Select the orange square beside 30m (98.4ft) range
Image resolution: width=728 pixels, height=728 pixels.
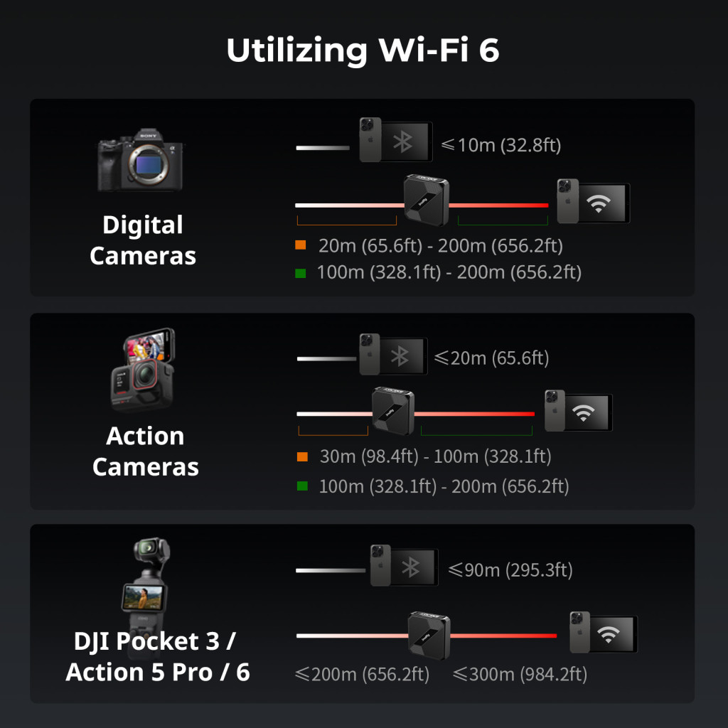[302, 456]
